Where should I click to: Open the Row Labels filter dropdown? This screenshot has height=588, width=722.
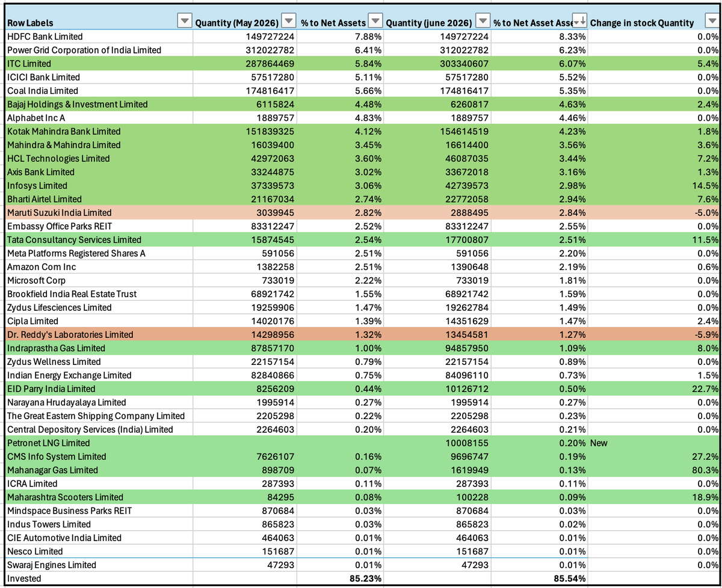[x=185, y=22]
